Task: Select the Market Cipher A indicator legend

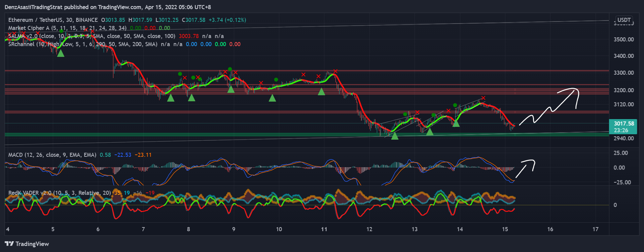Action: (68, 28)
